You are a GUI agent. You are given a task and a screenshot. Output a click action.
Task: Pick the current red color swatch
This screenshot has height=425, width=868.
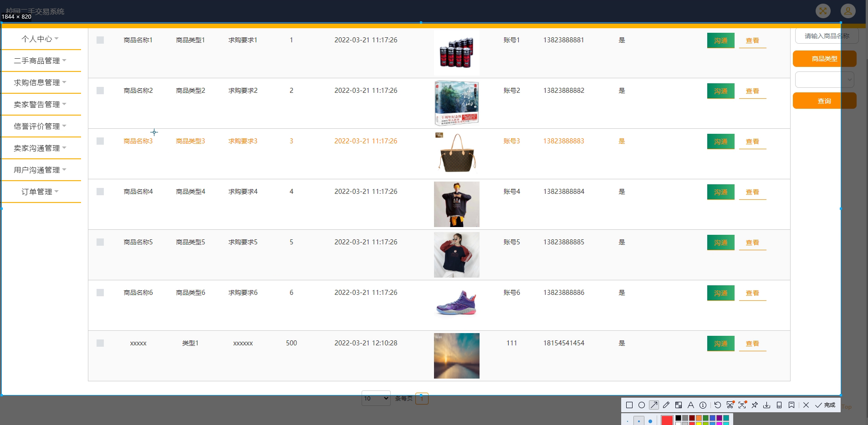(x=667, y=420)
